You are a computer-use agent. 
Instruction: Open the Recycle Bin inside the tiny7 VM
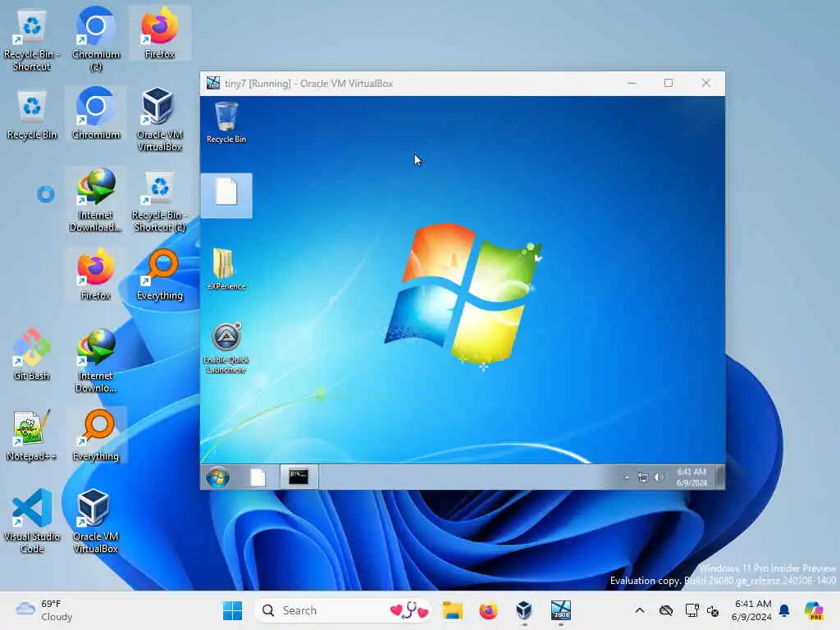[226, 123]
